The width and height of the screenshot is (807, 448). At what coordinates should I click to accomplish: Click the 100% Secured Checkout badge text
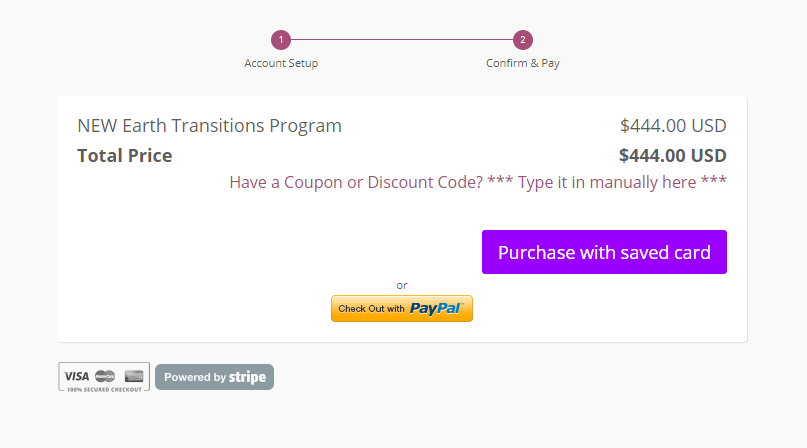104,390
